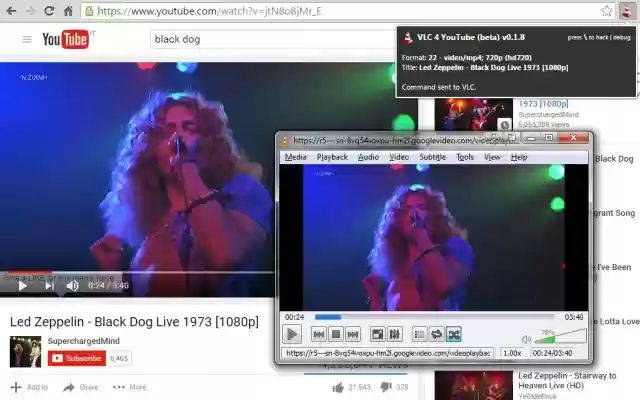Image resolution: width=640 pixels, height=400 pixels.
Task: Click the browser back arrow
Action: point(11,11)
